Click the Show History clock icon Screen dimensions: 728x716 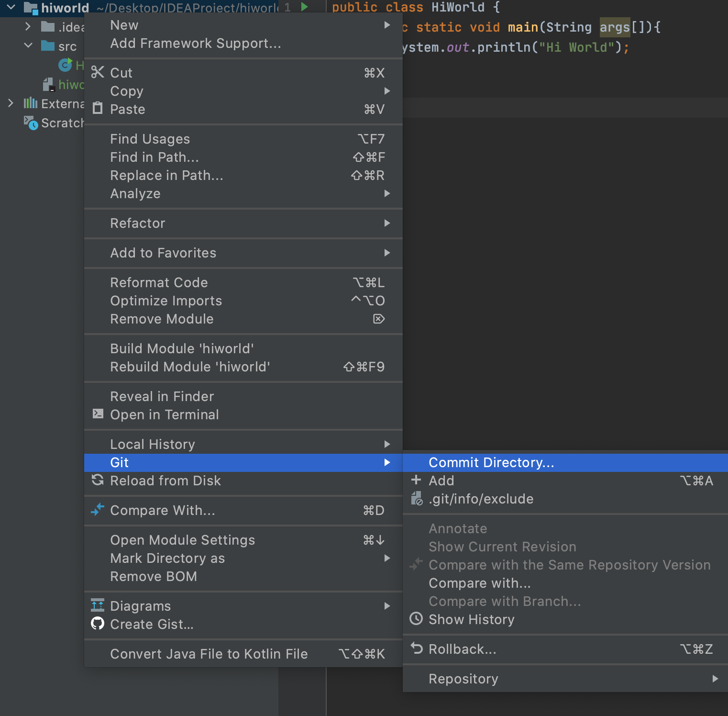[x=416, y=618]
